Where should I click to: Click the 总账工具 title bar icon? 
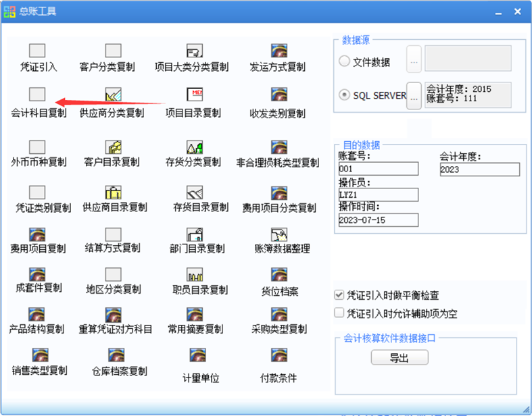coord(9,11)
